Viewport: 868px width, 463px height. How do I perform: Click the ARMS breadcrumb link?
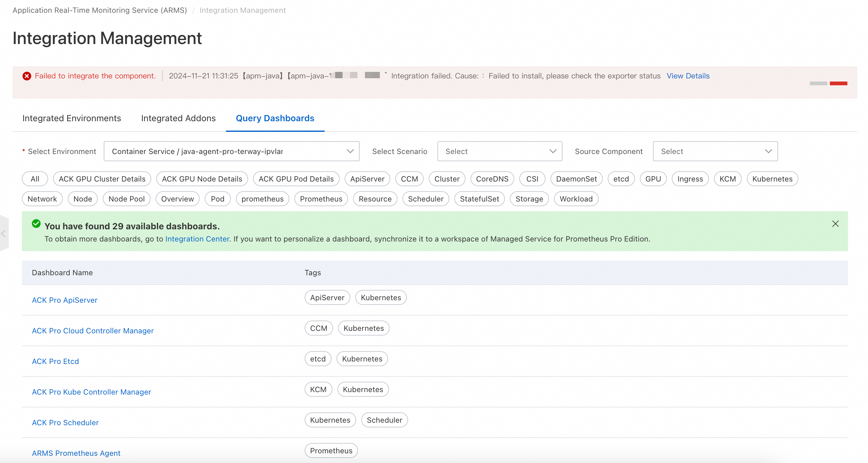100,10
